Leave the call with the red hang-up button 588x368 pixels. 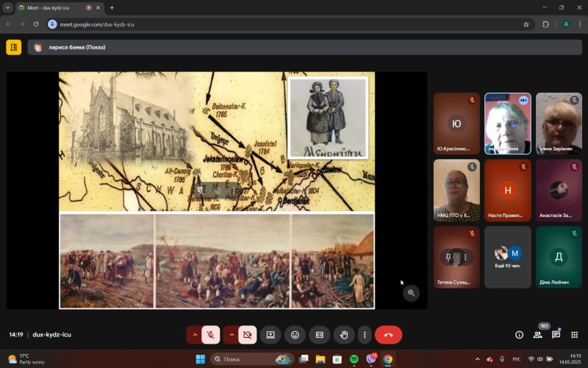pyautogui.click(x=389, y=335)
